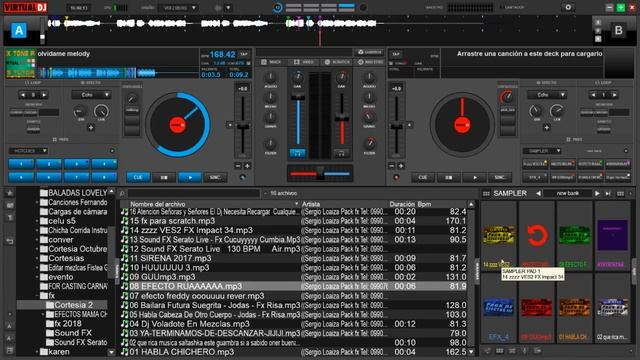
Task: Click the left deck jog wheel platter
Action: point(178,125)
